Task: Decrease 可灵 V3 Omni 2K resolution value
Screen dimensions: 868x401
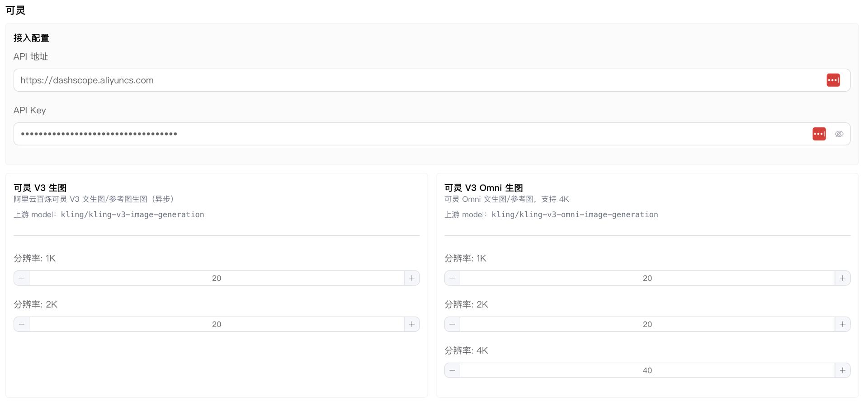Action: 452,324
